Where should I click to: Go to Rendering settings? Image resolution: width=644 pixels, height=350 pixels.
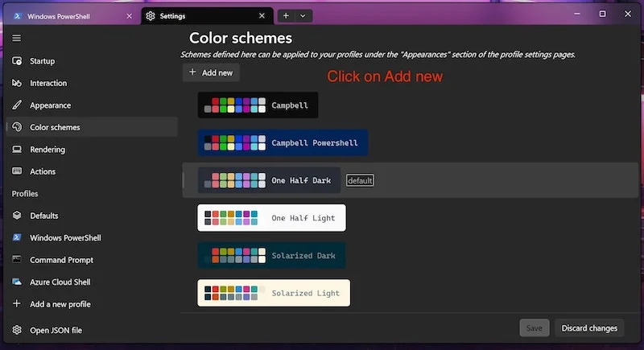click(92, 149)
